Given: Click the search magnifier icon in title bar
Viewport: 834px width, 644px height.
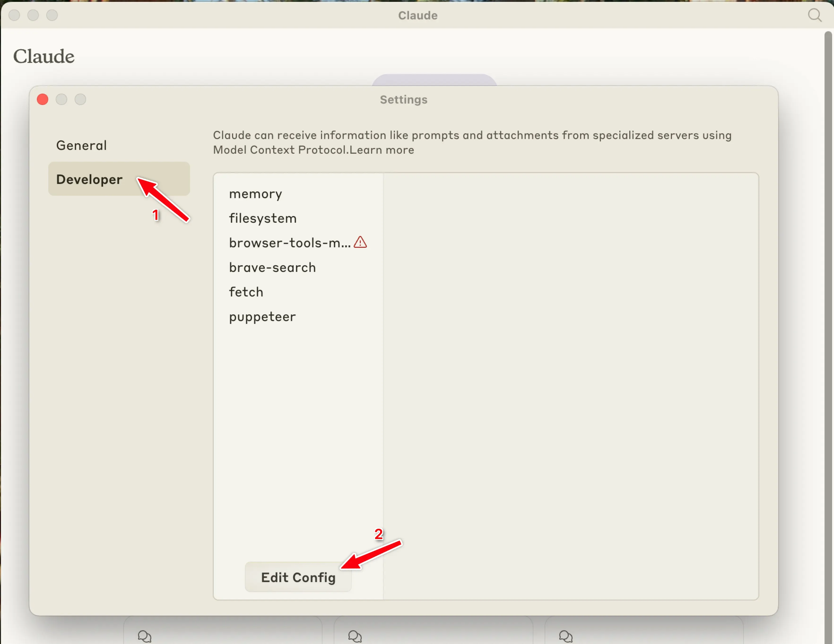Looking at the screenshot, I should (814, 15).
